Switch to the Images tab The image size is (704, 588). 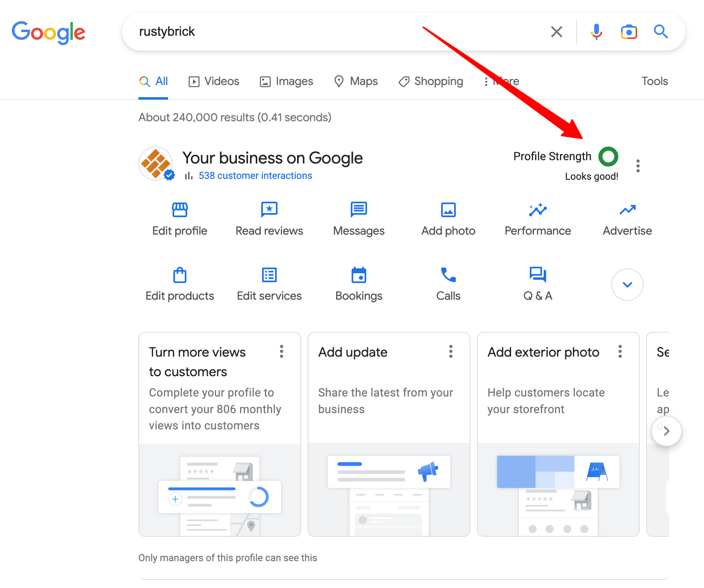pos(286,81)
